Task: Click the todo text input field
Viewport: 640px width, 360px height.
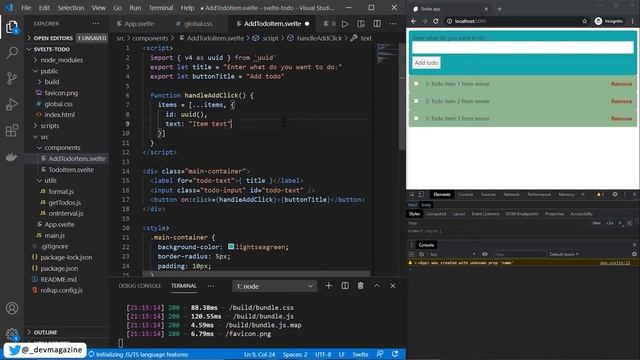Action: click(522, 48)
